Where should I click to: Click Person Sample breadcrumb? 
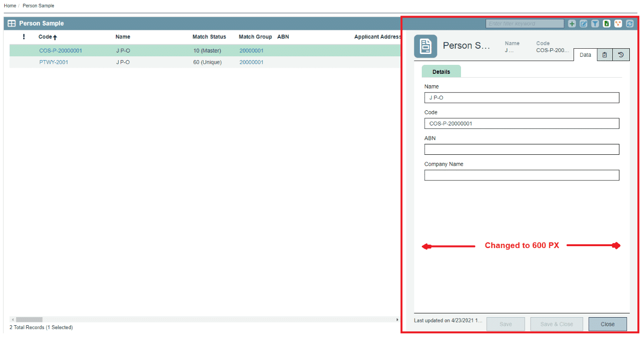coord(38,6)
